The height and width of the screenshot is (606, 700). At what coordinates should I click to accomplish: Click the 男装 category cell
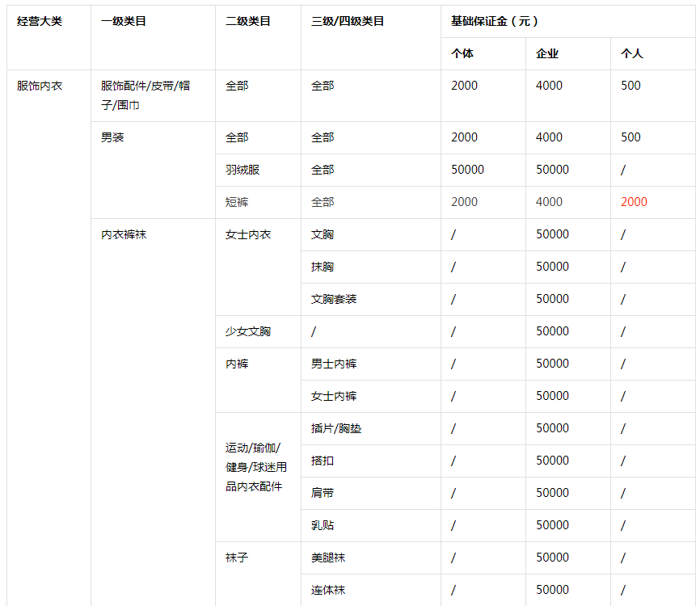[x=111, y=137]
